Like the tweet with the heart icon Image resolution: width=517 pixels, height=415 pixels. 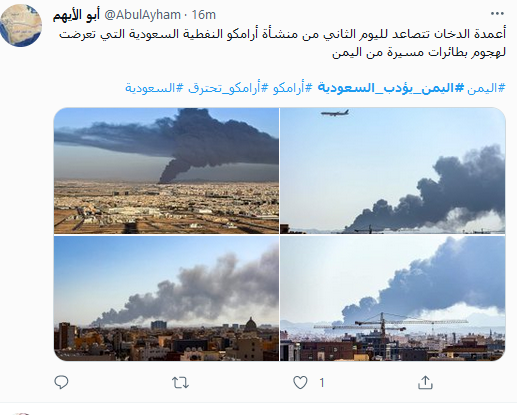point(300,382)
